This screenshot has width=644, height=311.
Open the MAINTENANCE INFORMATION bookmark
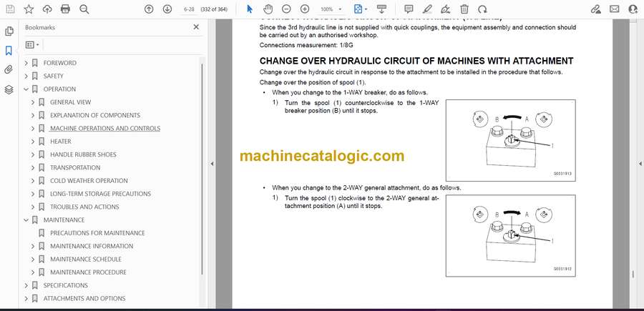(x=92, y=246)
